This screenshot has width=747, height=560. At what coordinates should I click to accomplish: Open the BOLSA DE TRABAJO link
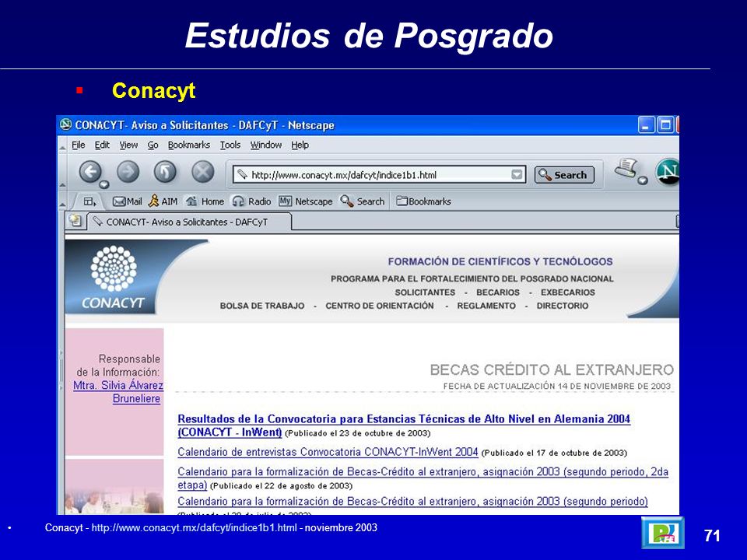tap(262, 306)
